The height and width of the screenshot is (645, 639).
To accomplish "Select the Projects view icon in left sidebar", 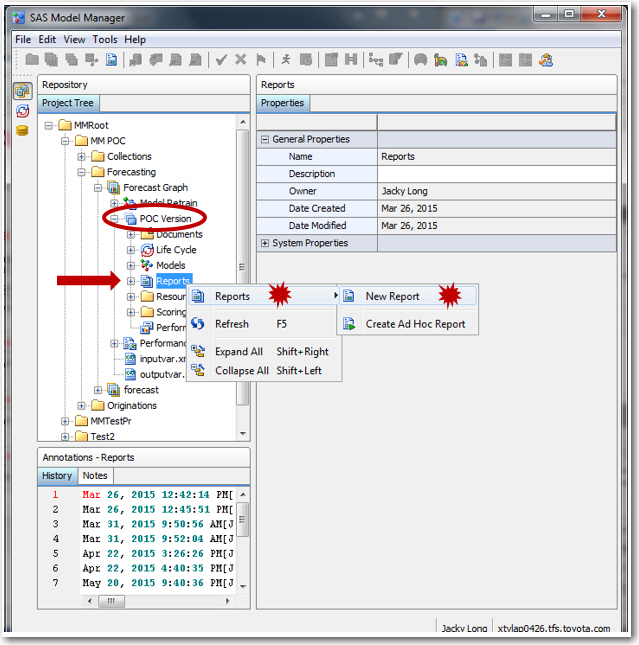I will tap(22, 91).
